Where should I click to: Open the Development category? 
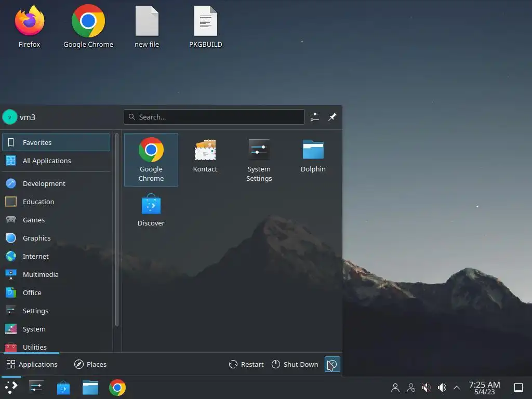pos(56,183)
